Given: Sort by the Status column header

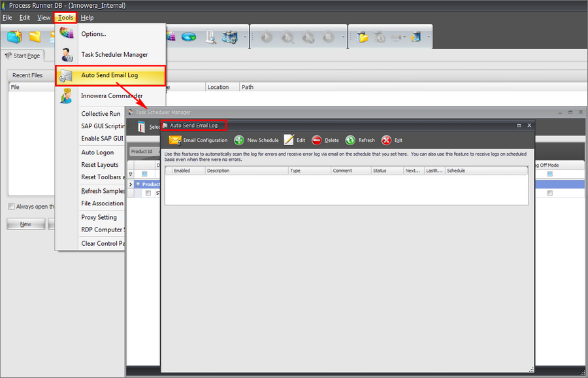Looking at the screenshot, I should point(387,171).
